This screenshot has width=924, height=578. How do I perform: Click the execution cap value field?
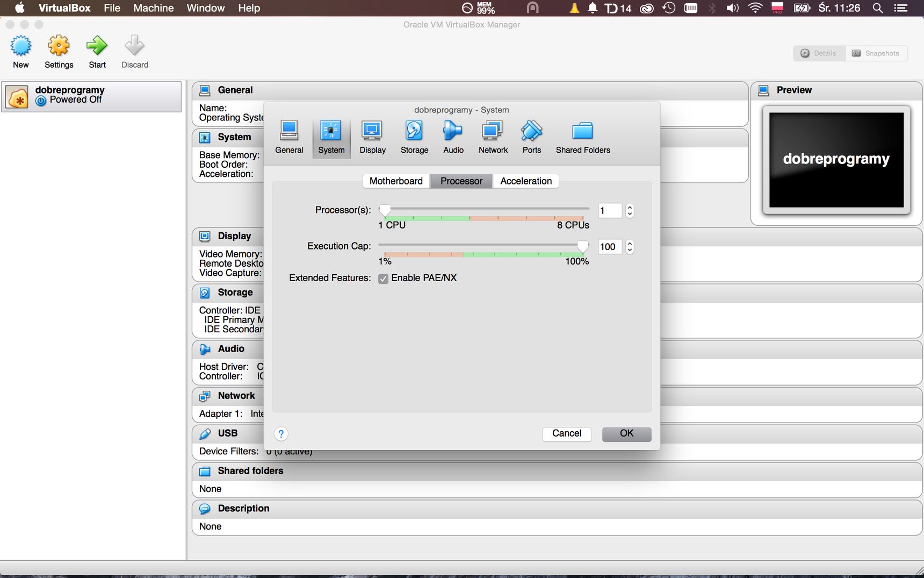pyautogui.click(x=610, y=247)
